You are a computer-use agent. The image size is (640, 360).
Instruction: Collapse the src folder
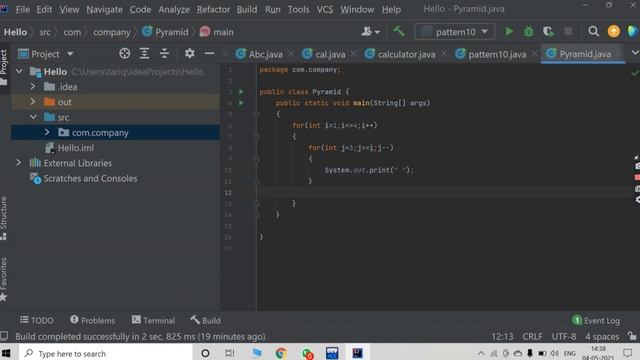coord(33,117)
